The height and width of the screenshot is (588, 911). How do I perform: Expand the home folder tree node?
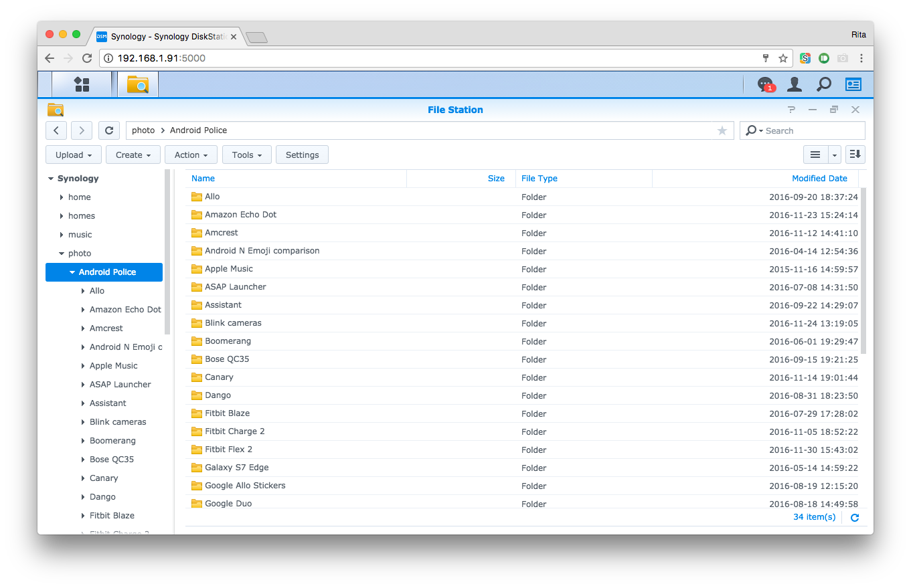[x=62, y=197]
